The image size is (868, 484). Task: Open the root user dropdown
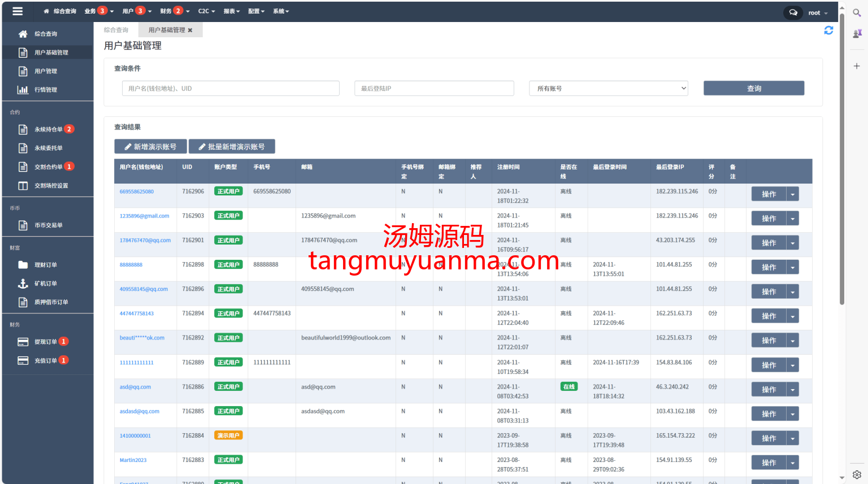(818, 13)
